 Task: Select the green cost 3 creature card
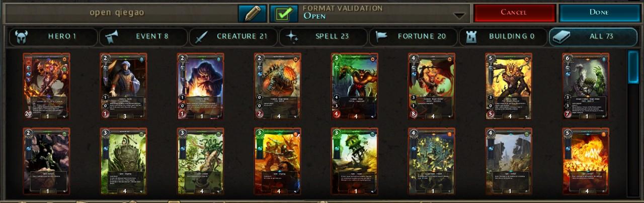(x=355, y=86)
